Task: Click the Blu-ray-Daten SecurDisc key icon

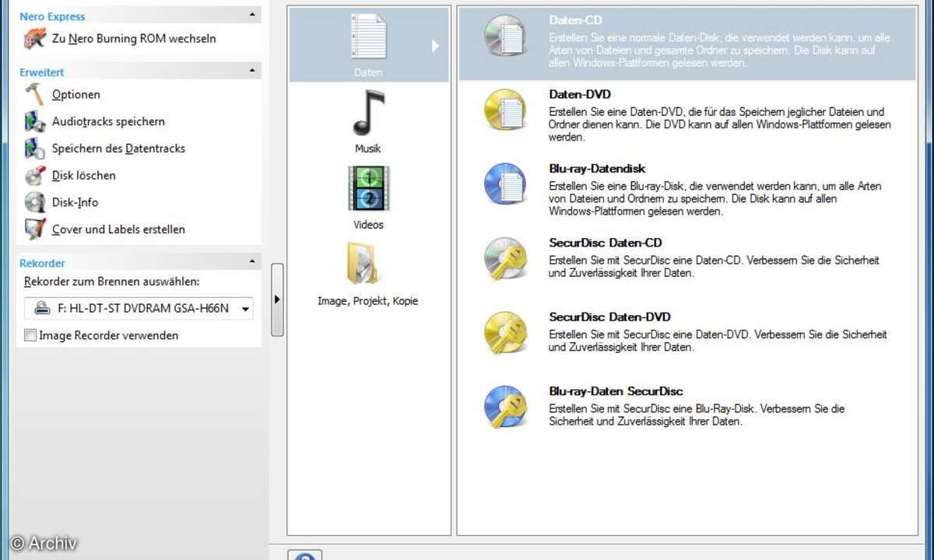Action: point(506,406)
